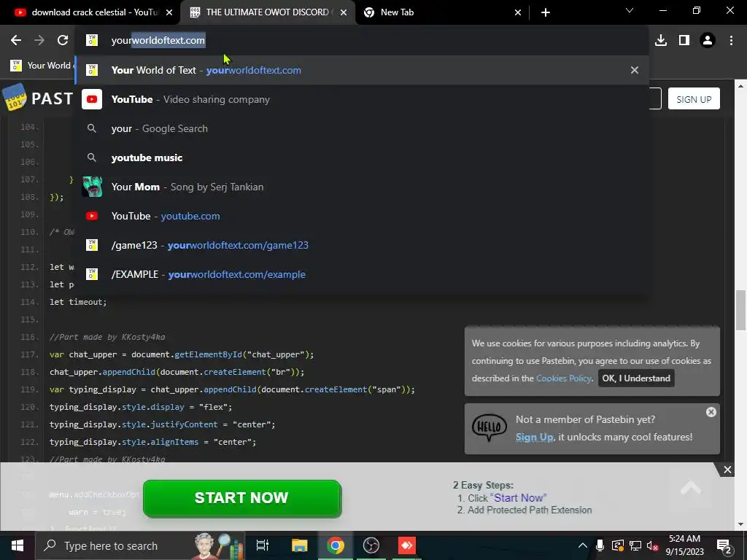
Task: Click the microphone tray icon
Action: pos(600,545)
